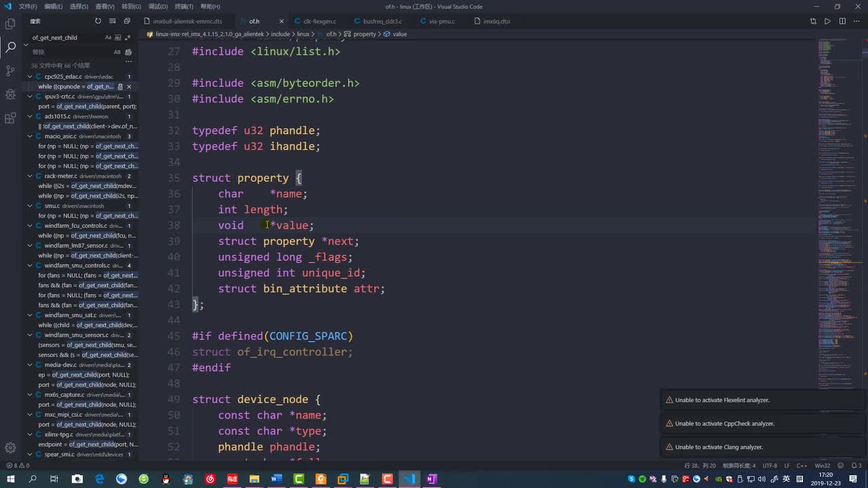Click the line and column status 行 38
Viewport: 868px width, 488px height.
click(700, 466)
